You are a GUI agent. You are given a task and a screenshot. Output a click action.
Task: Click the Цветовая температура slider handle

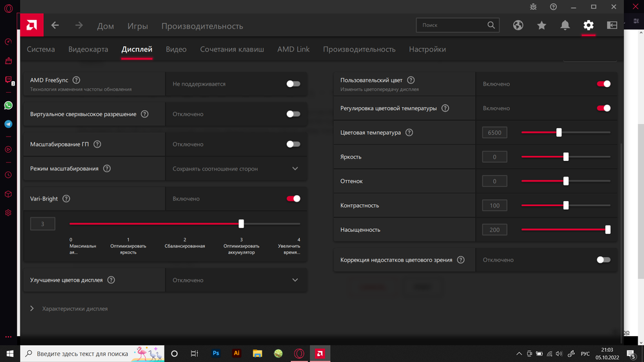coord(558,132)
